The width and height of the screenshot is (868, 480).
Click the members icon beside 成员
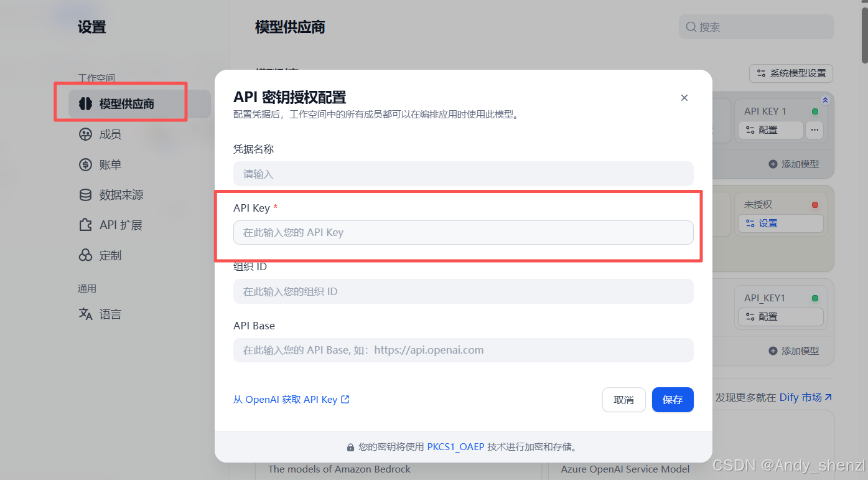pyautogui.click(x=85, y=134)
